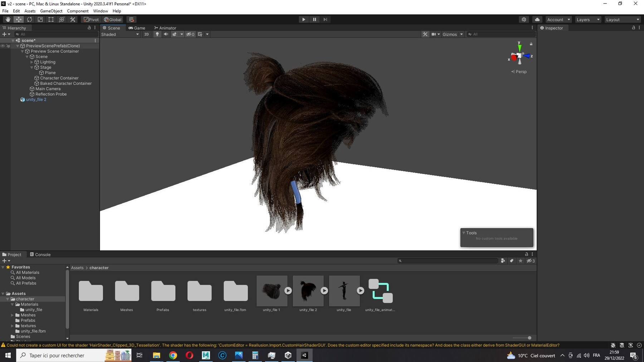Screen dimensions: 644x362
Task: Collapse the Tools overlay panel
Action: coord(464,233)
